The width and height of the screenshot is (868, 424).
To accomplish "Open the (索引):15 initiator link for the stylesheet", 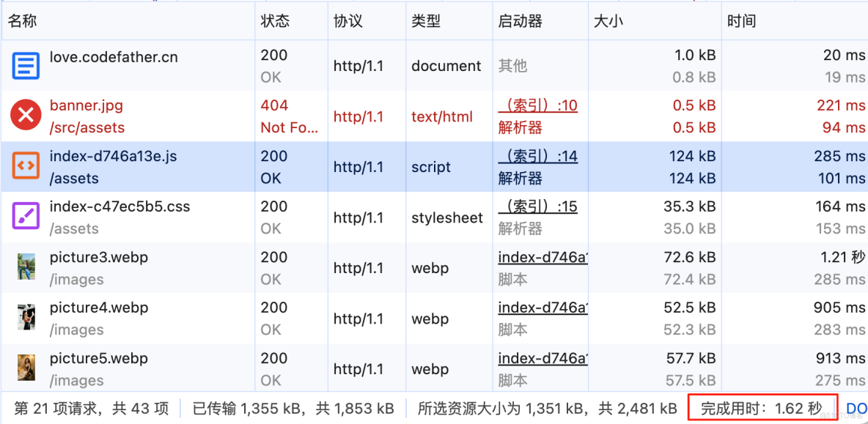I will (x=537, y=207).
